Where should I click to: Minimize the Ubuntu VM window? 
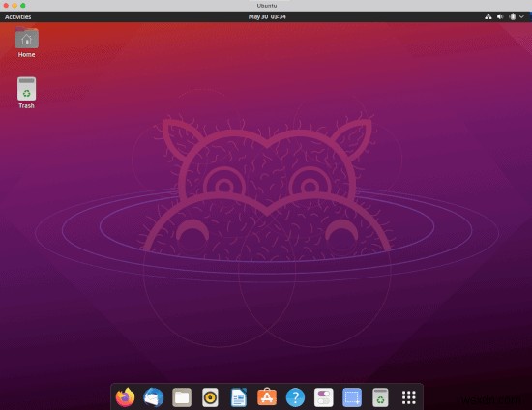click(15, 6)
